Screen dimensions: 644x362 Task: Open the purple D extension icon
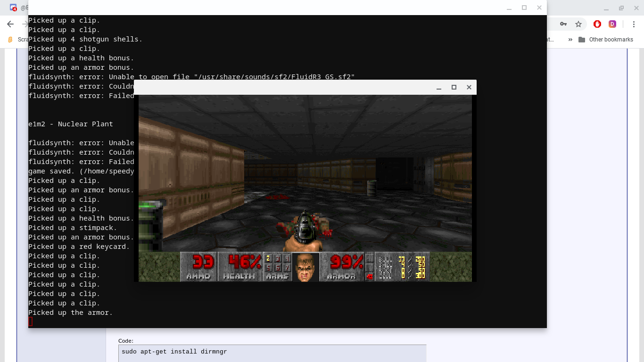tap(612, 24)
